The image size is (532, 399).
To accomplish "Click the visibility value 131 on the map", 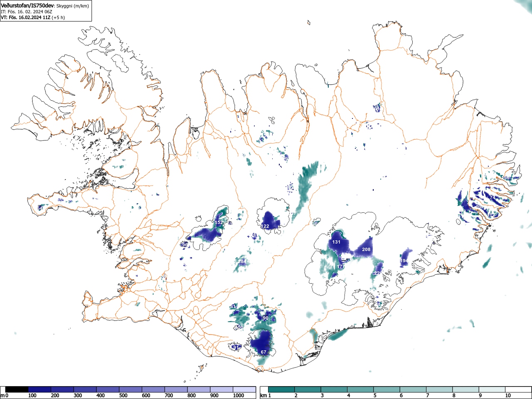I will (x=337, y=242).
